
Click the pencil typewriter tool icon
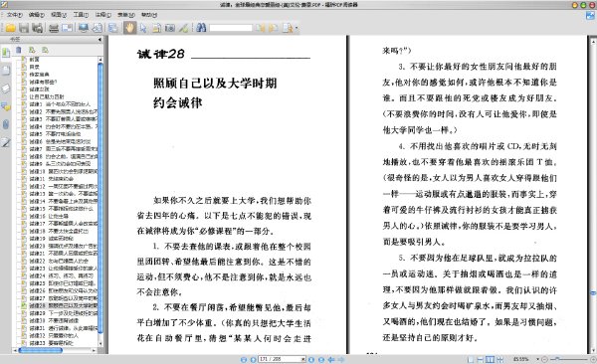183,28
